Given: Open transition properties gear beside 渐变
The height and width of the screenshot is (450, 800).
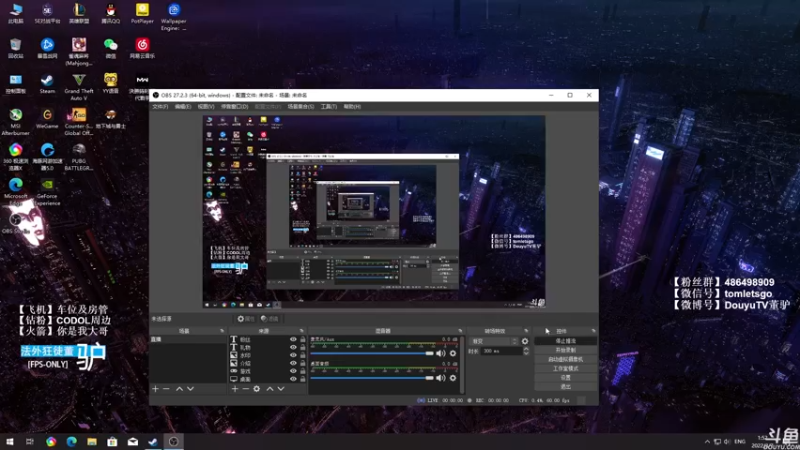Looking at the screenshot, I should coord(525,341).
